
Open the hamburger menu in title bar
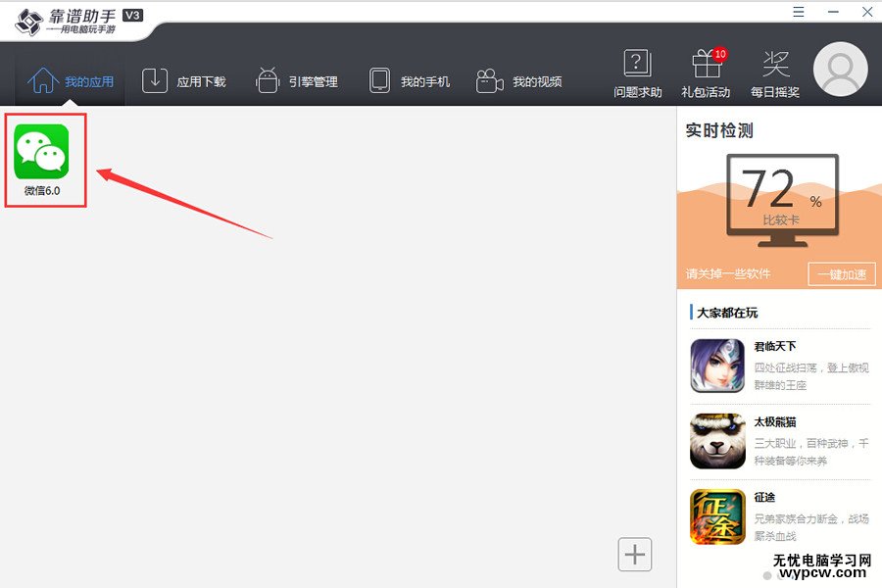point(798,12)
